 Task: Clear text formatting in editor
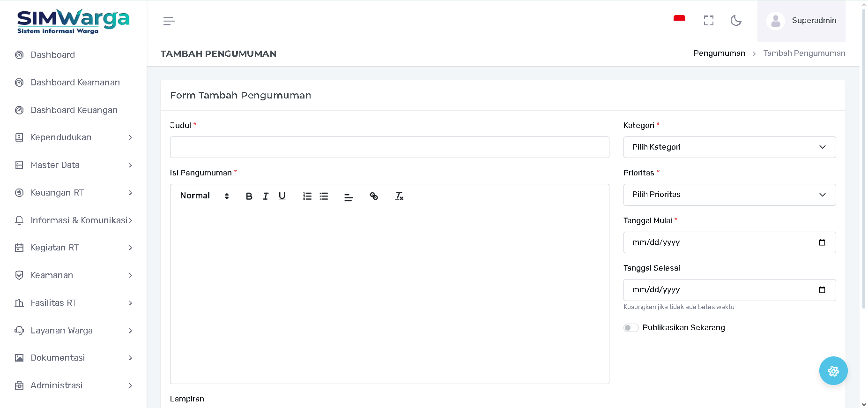[399, 196]
